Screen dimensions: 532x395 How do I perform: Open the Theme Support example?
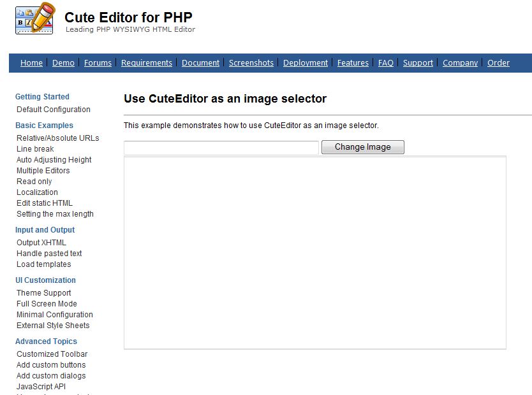click(x=44, y=292)
